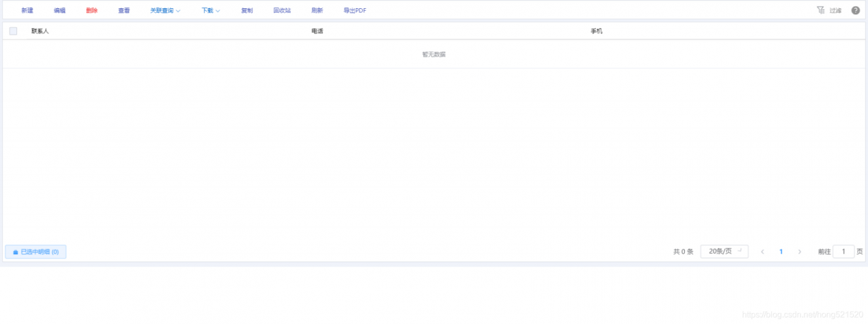Toggle the select-all checkbox in table header
Screen dimensions: 868x324
pyautogui.click(x=13, y=31)
